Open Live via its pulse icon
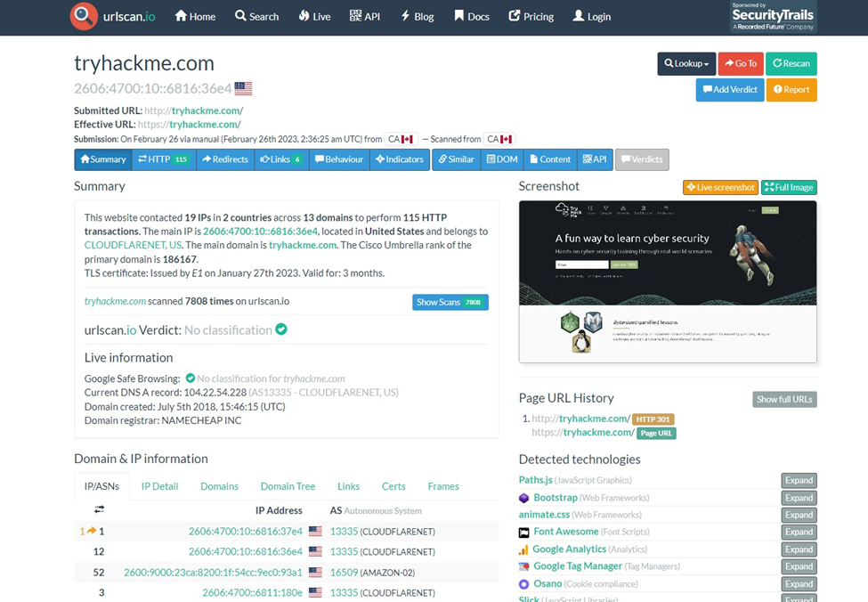Viewport: 868px width, 602px height. coord(304,16)
